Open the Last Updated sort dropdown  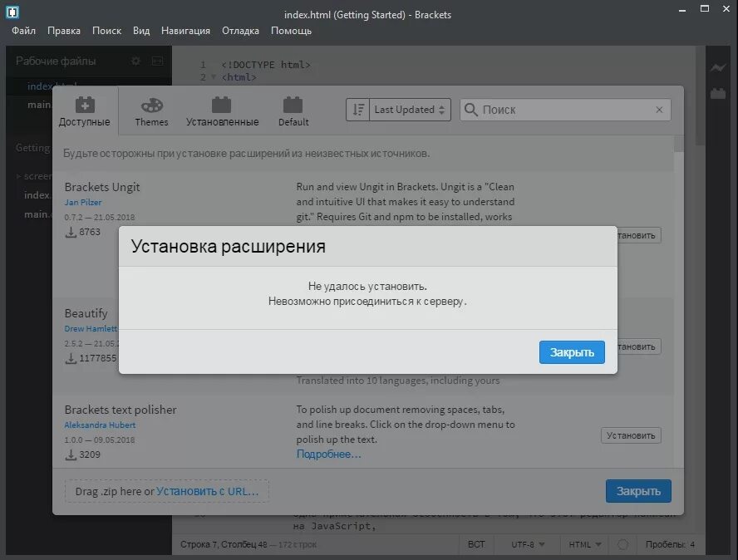point(410,110)
